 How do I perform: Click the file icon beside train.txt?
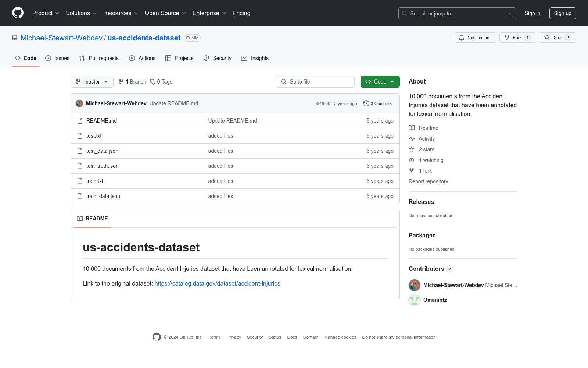(x=80, y=181)
